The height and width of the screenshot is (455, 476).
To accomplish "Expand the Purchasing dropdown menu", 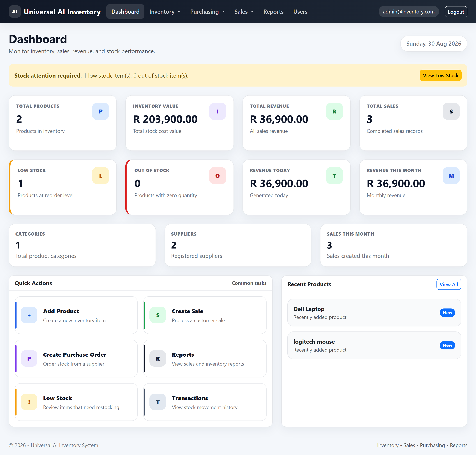I will pyautogui.click(x=207, y=12).
